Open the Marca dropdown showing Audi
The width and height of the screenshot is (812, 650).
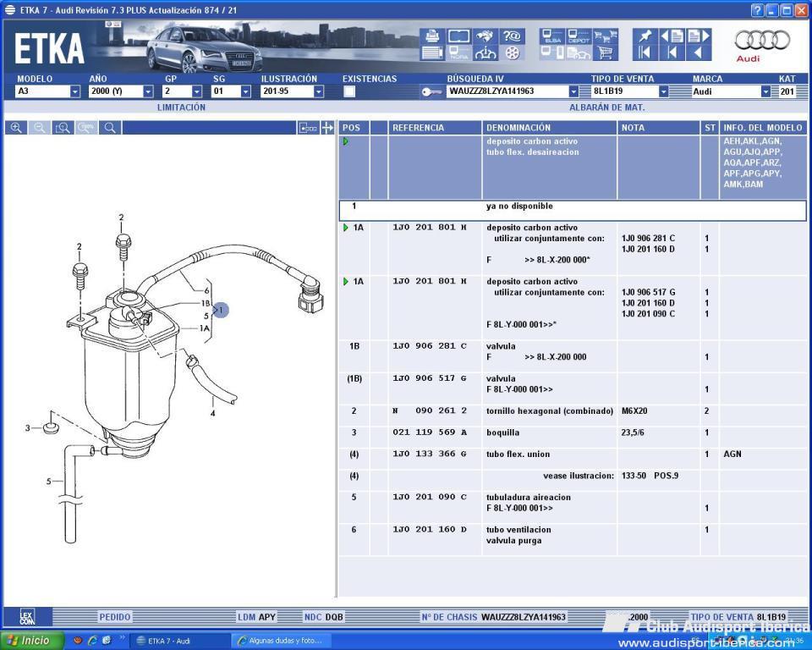[x=765, y=91]
